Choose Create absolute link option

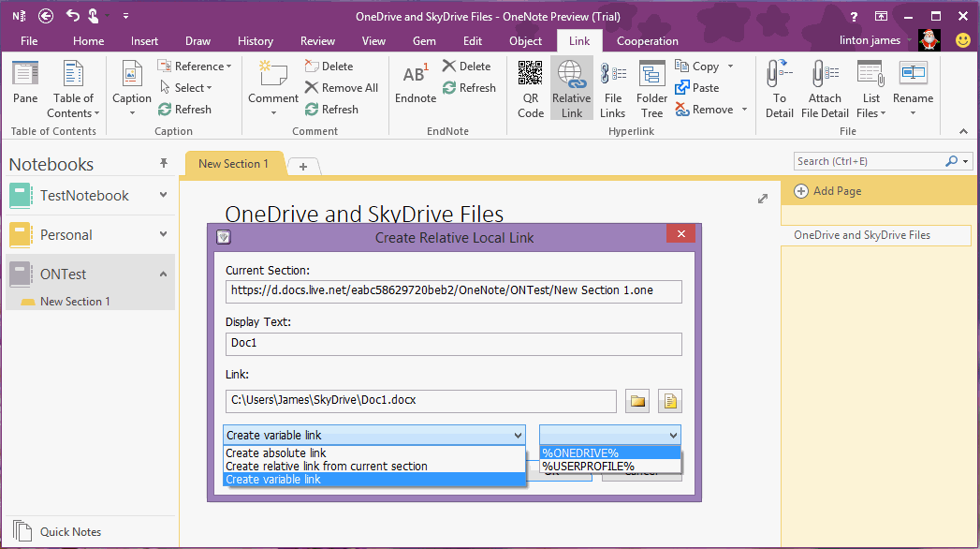coord(373,453)
